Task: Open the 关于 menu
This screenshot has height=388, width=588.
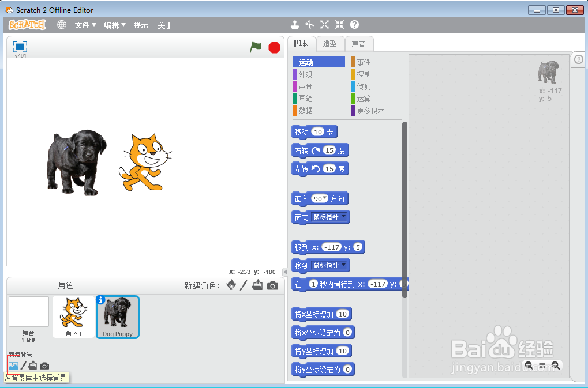Action: click(x=165, y=25)
